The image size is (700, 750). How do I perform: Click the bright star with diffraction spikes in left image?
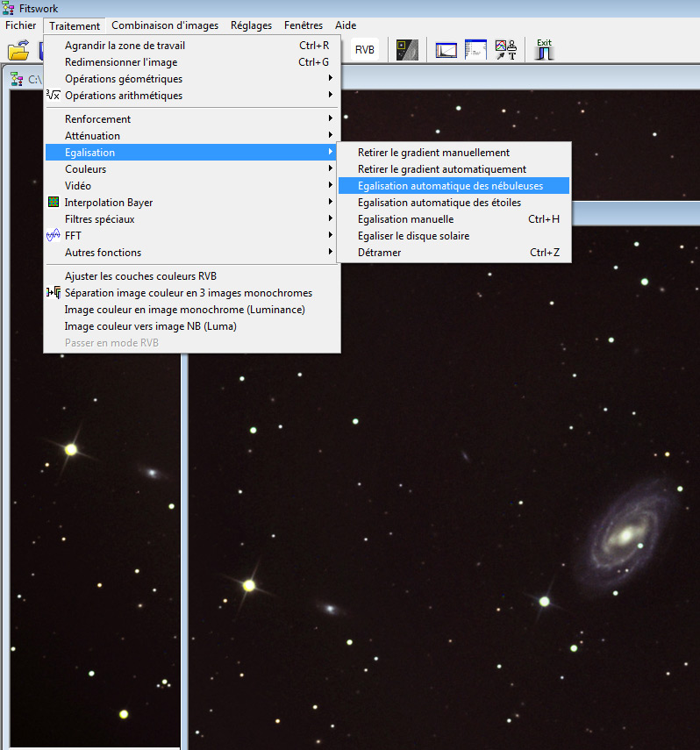point(71,449)
